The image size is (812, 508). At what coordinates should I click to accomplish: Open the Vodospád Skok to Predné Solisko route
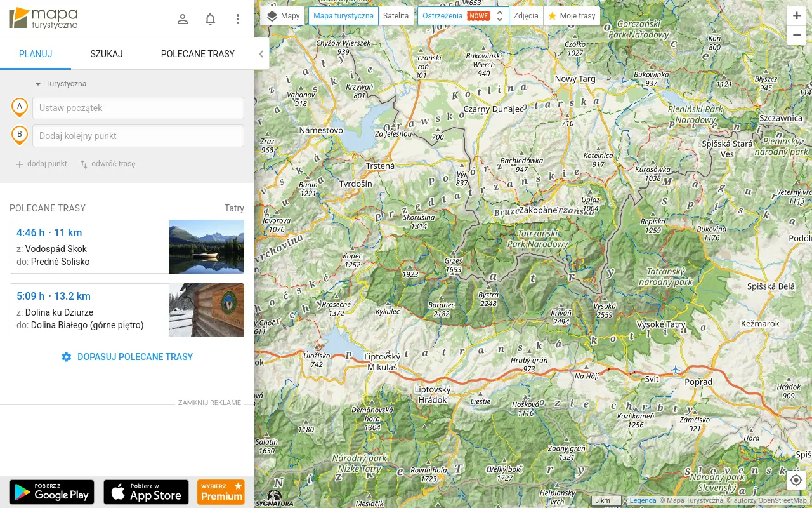click(x=127, y=246)
